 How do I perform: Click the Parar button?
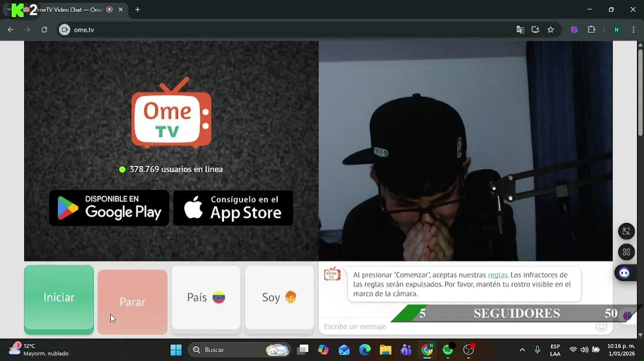[132, 302]
